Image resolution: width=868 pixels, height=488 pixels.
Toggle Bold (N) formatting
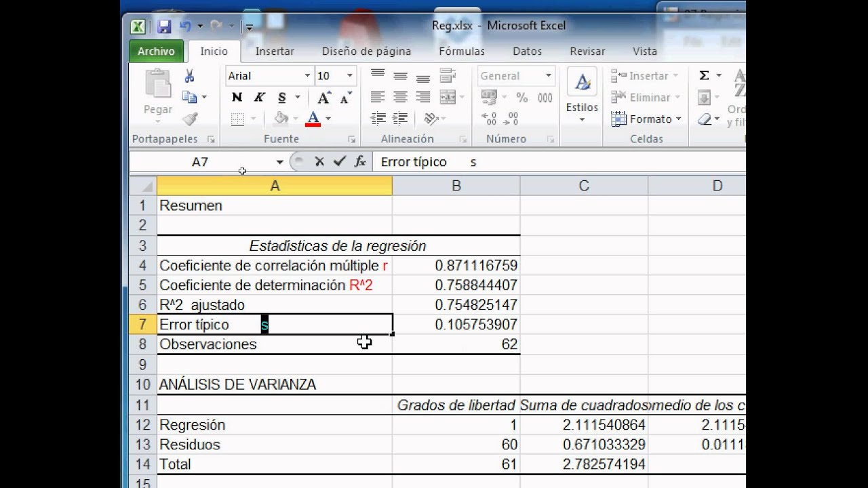pyautogui.click(x=237, y=98)
